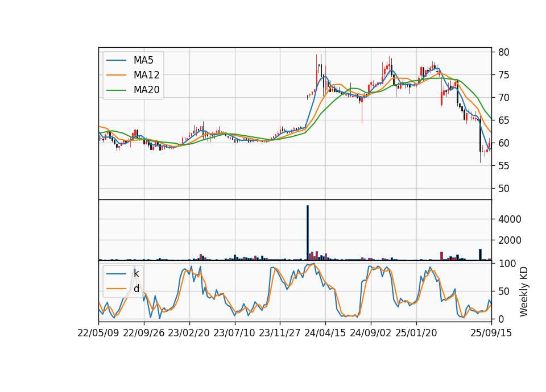Click the 25/01/20 date tick label
This screenshot has width=546, height=392.
click(416, 333)
